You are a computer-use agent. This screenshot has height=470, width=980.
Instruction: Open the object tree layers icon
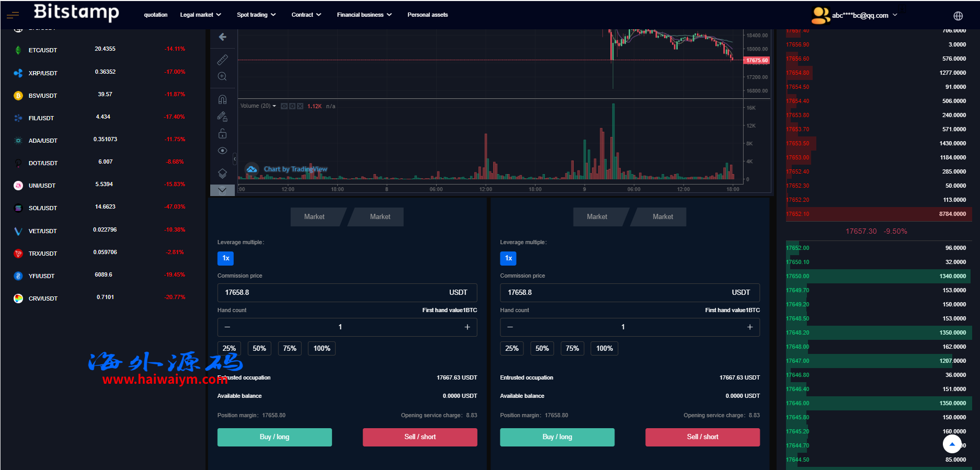pos(222,173)
